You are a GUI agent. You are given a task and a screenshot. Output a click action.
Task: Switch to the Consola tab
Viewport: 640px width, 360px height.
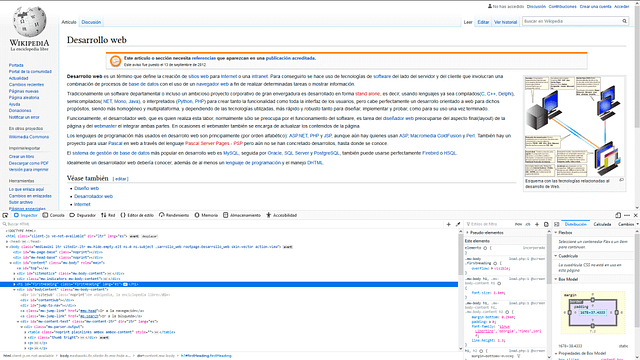click(53, 215)
